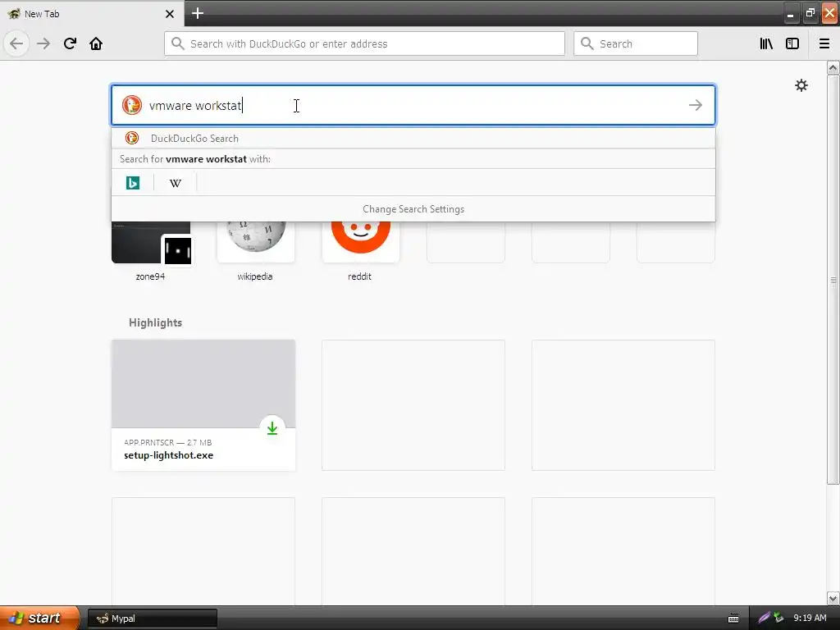Click the zone94 tile label
This screenshot has width=840, height=630.
[x=151, y=276]
